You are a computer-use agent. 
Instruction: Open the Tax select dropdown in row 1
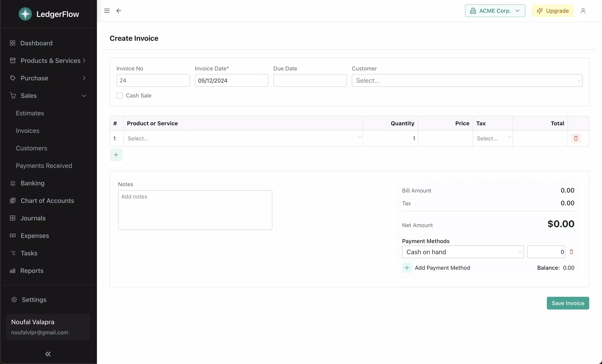click(x=493, y=138)
